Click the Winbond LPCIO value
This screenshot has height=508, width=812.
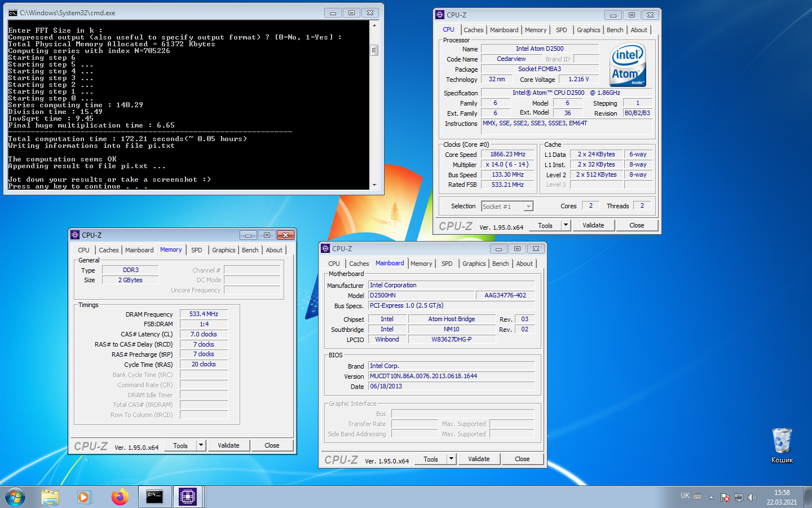point(387,339)
